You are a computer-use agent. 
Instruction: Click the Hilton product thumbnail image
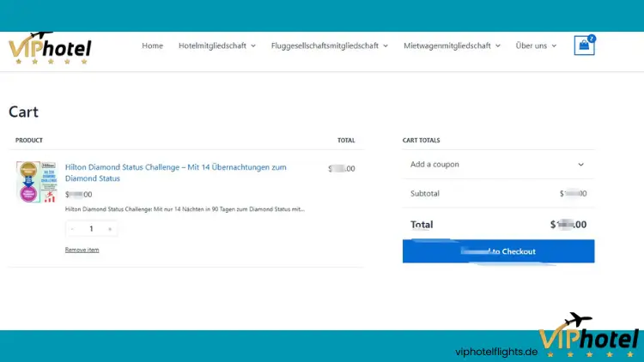tap(36, 182)
